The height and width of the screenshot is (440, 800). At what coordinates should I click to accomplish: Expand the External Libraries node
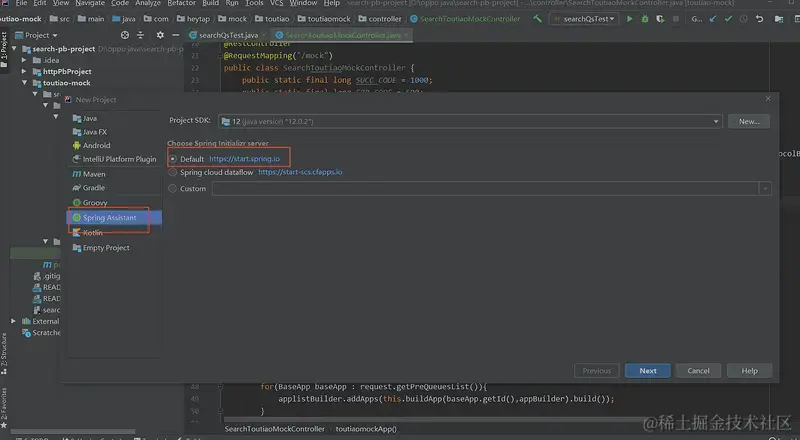(14, 321)
